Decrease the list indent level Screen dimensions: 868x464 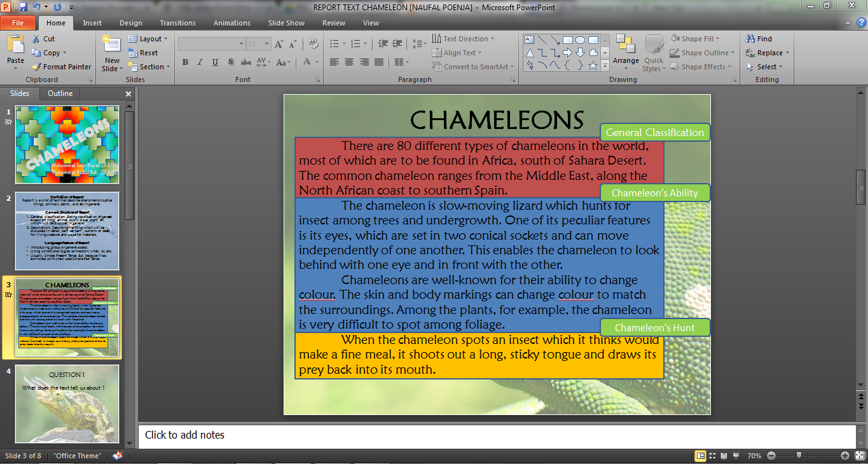383,44
